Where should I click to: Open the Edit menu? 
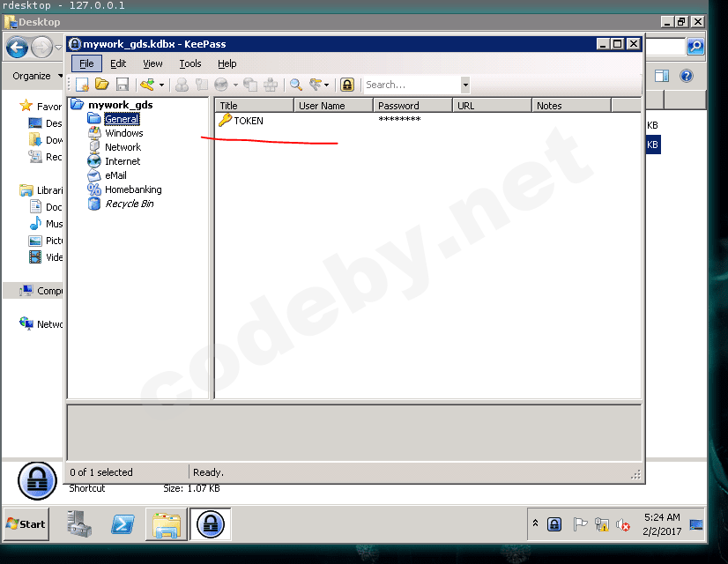pyautogui.click(x=118, y=63)
